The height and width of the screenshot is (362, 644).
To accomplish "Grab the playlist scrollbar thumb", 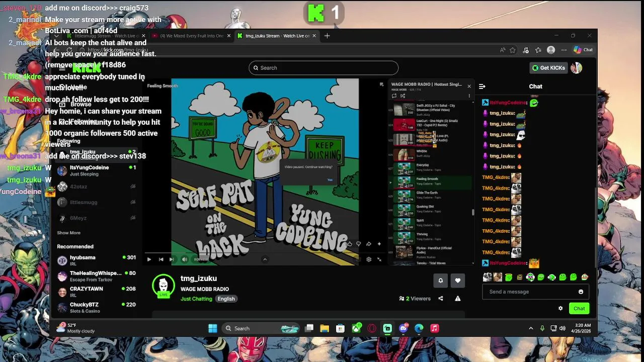I will tap(472, 213).
